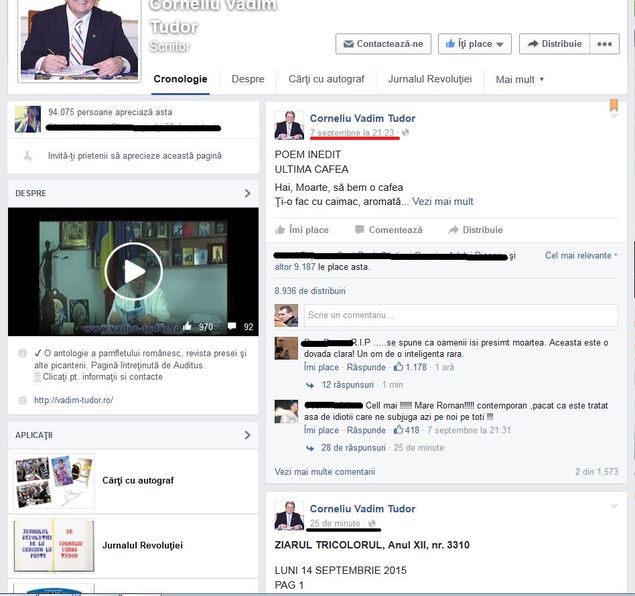
Task: Click Invită-ți prietenii să aprecieze această pagină
Action: coord(135,156)
